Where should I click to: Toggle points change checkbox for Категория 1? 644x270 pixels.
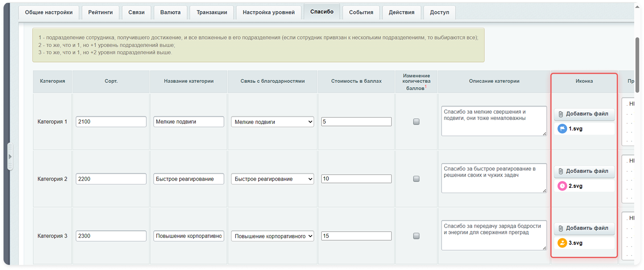point(416,122)
